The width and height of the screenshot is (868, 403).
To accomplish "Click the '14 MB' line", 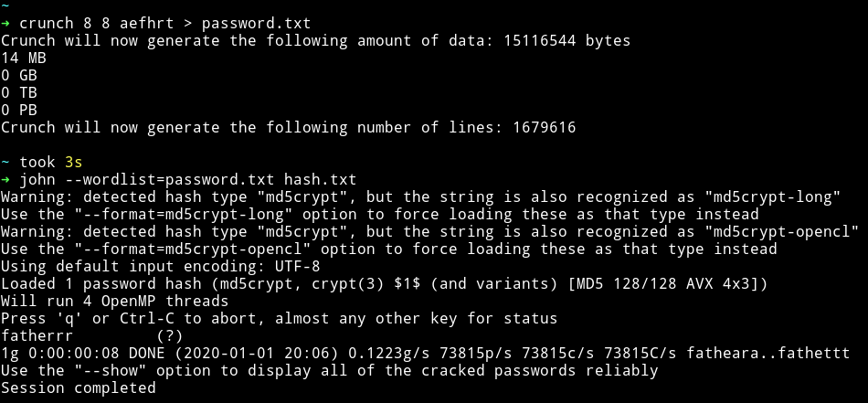I will pyautogui.click(x=23, y=58).
